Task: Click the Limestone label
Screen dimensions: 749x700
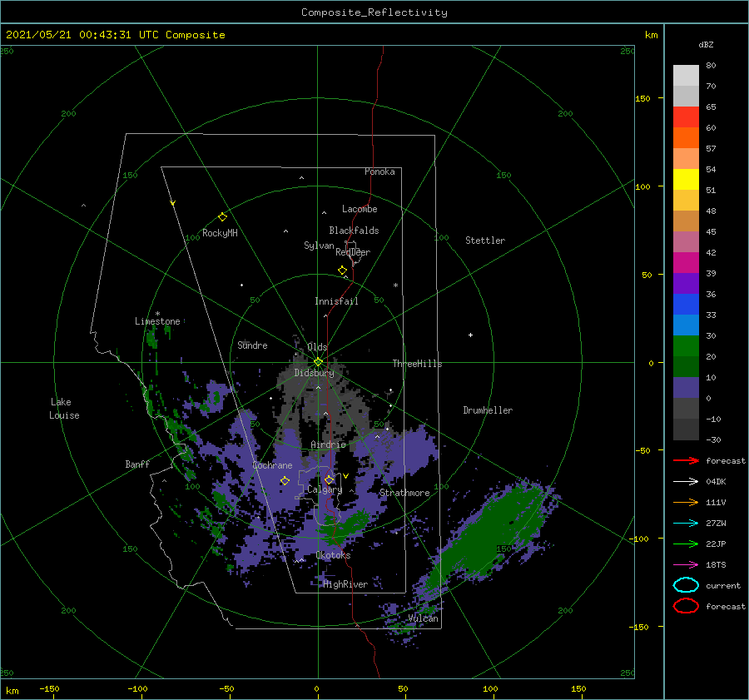Action: (x=157, y=321)
